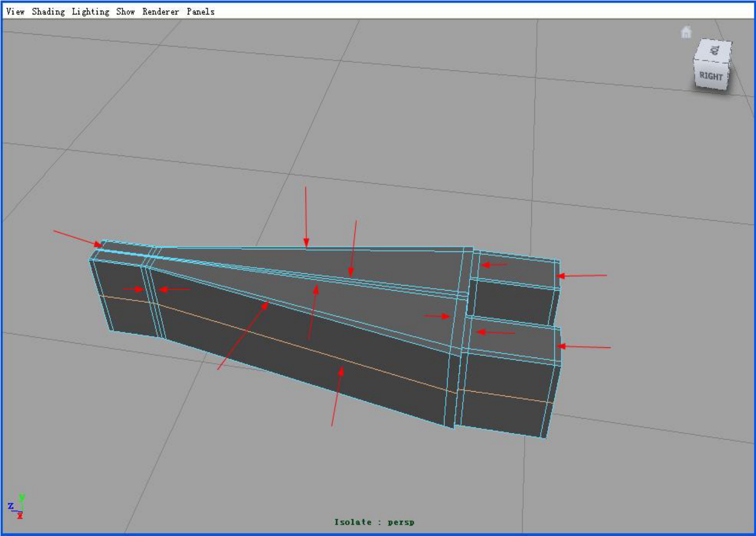Click the 'Isolate : persp' viewport label
Screen dimensions: 756x536
374,522
